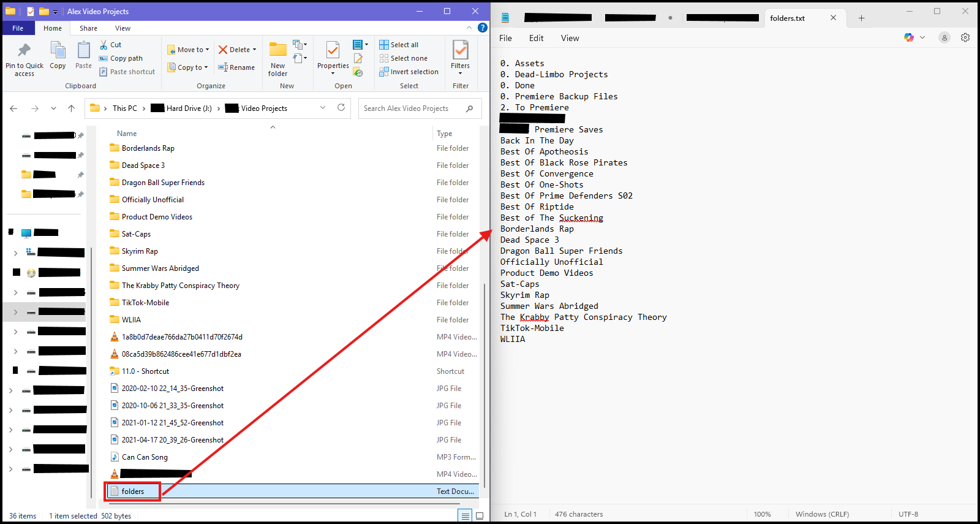This screenshot has height=524, width=980.
Task: Click the Paste ribbon button
Action: click(84, 56)
